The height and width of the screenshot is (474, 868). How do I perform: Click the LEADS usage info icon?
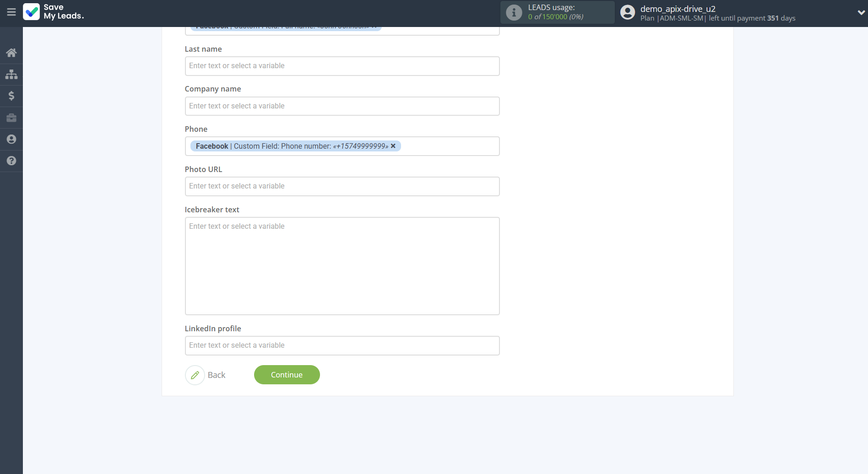514,12
